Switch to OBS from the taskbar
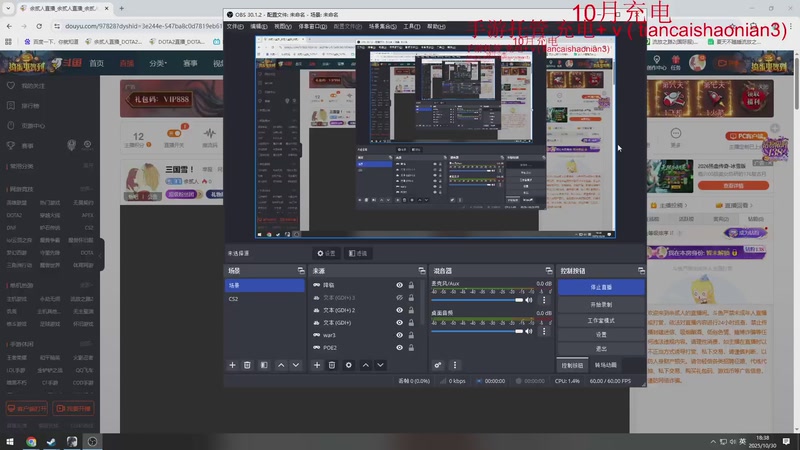This screenshot has width=800, height=450. [x=92, y=441]
